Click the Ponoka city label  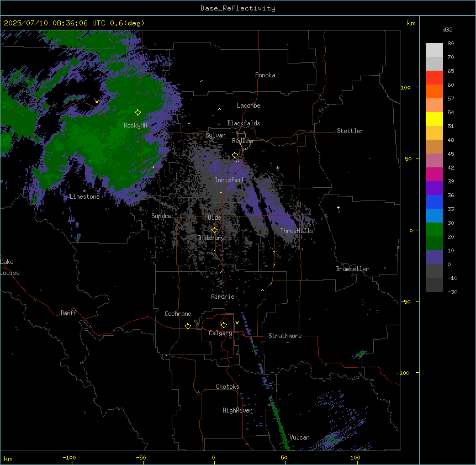(265, 75)
